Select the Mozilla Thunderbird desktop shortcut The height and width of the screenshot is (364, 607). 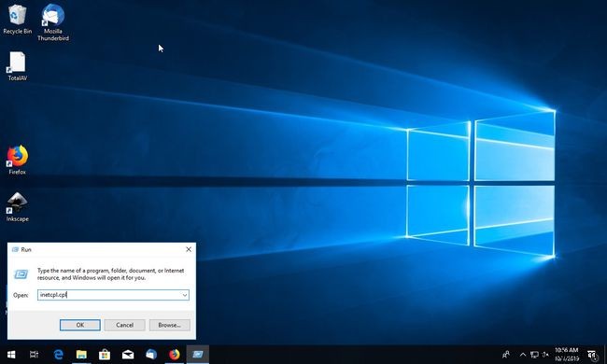(53, 22)
